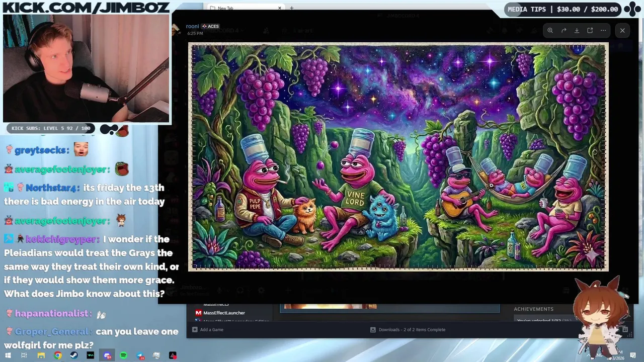Click the MEDIA TIPS goal overlay

click(563, 9)
